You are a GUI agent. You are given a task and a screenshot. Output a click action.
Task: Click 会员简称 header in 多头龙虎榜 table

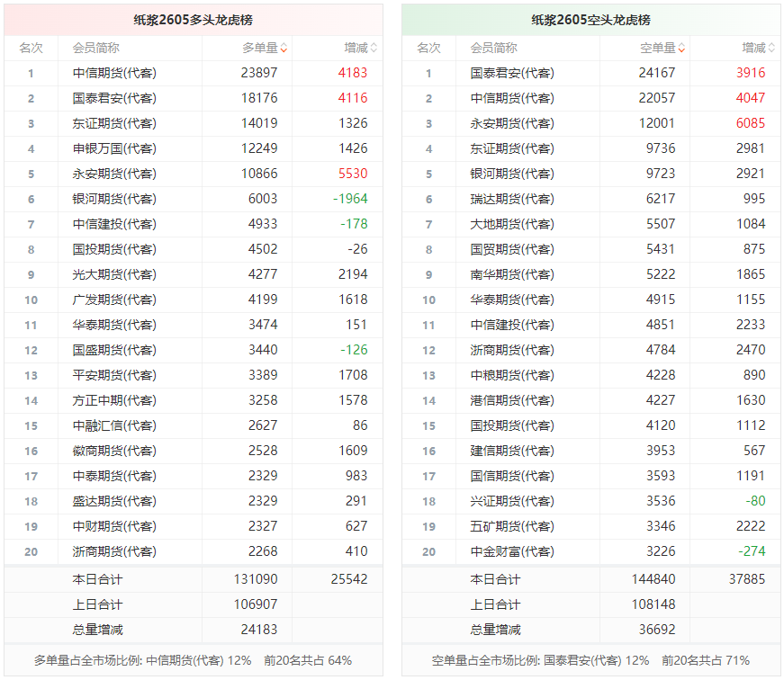[x=95, y=48]
